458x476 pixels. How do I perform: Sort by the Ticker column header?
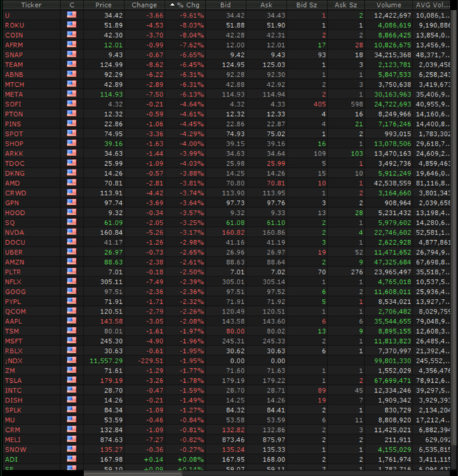pos(32,5)
